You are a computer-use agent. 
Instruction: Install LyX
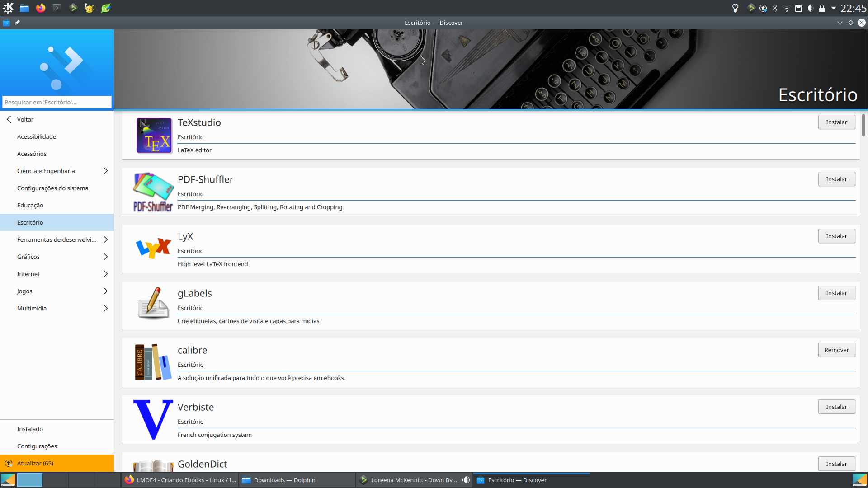(x=836, y=236)
